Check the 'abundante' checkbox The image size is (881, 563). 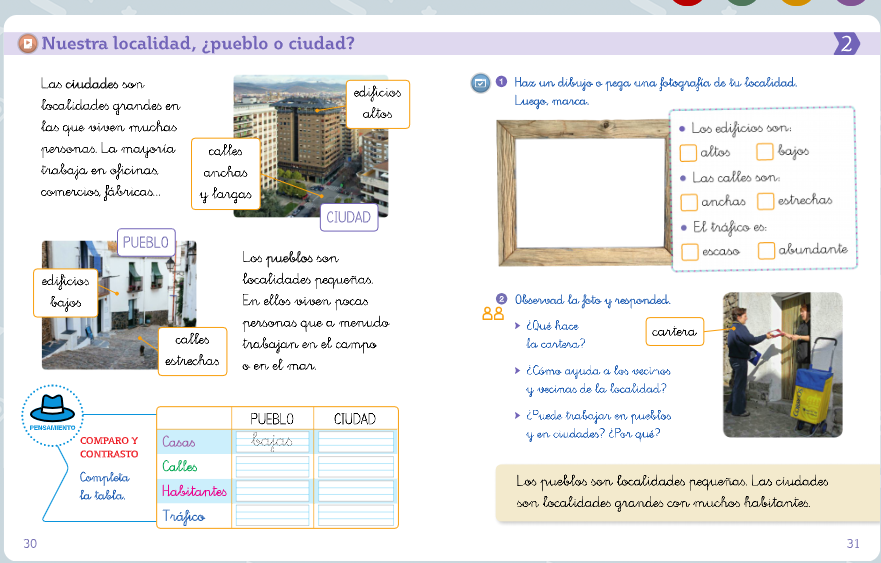766,251
